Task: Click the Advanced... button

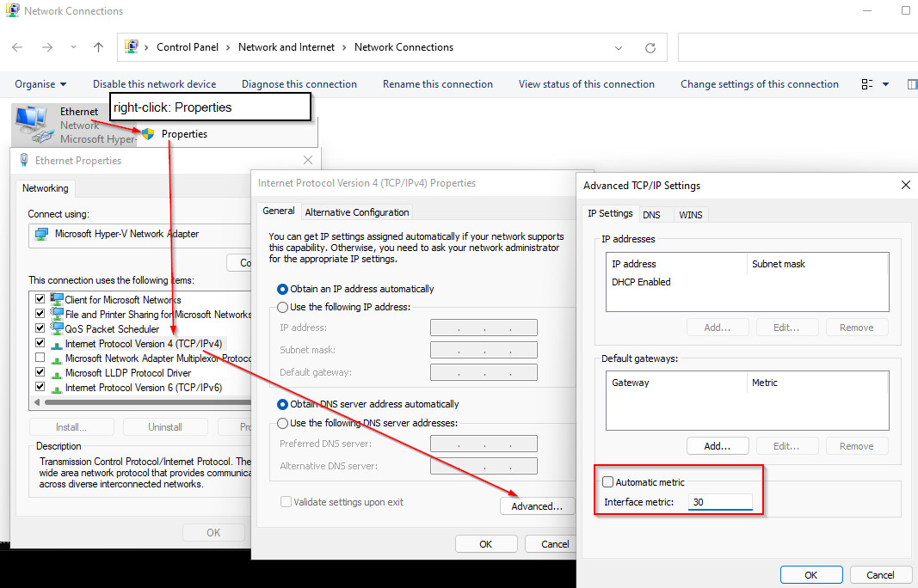Action: click(x=536, y=506)
